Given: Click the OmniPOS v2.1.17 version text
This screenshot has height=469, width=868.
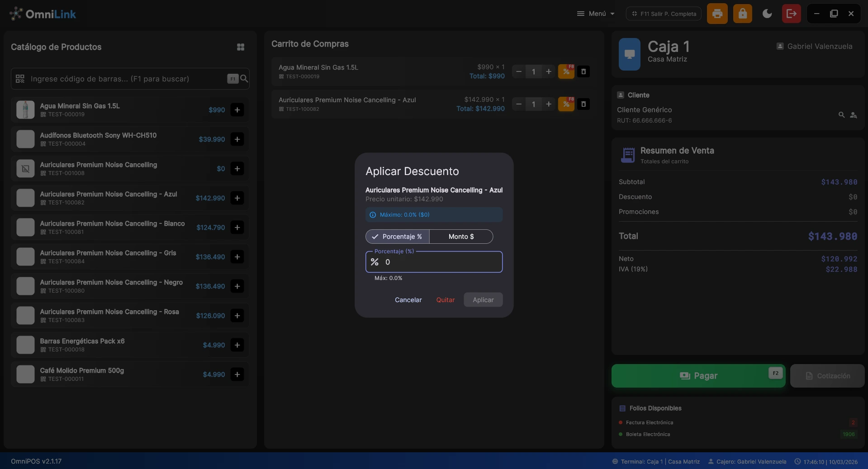Looking at the screenshot, I should tap(36, 461).
